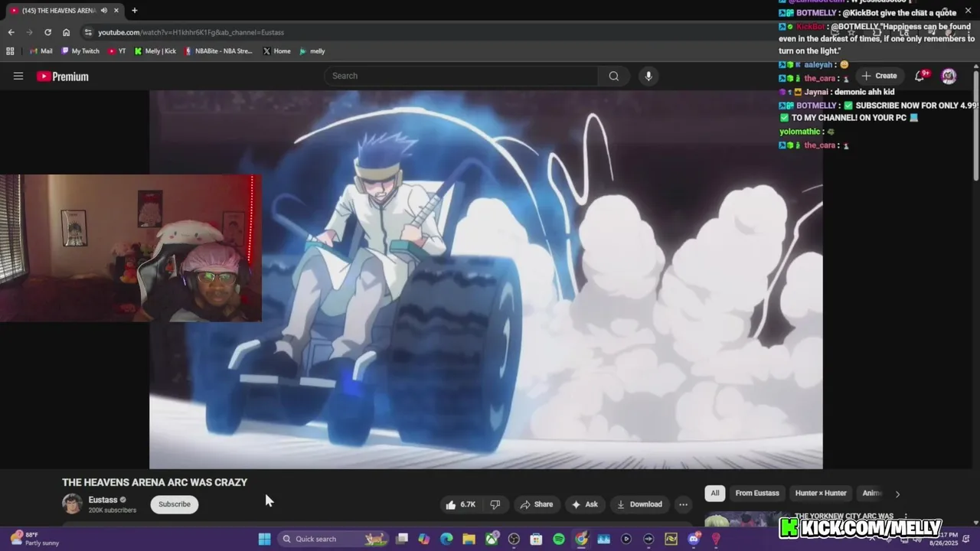Open the YouTube guide hamburger menu

tap(18, 76)
